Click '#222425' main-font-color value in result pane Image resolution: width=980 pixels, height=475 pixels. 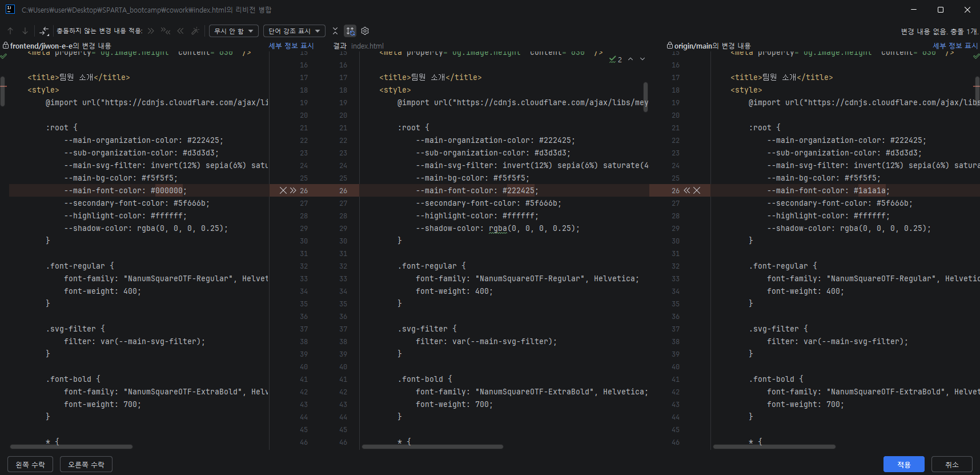click(518, 190)
